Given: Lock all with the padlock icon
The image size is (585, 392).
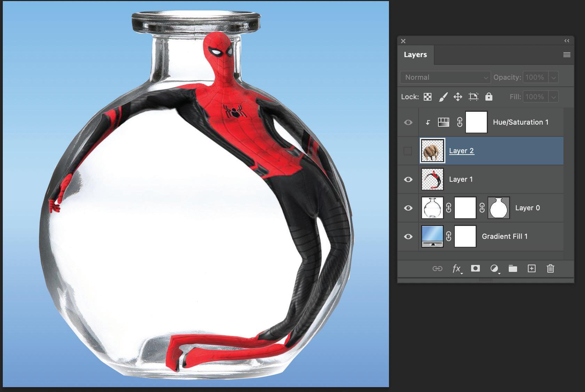Looking at the screenshot, I should [x=489, y=96].
